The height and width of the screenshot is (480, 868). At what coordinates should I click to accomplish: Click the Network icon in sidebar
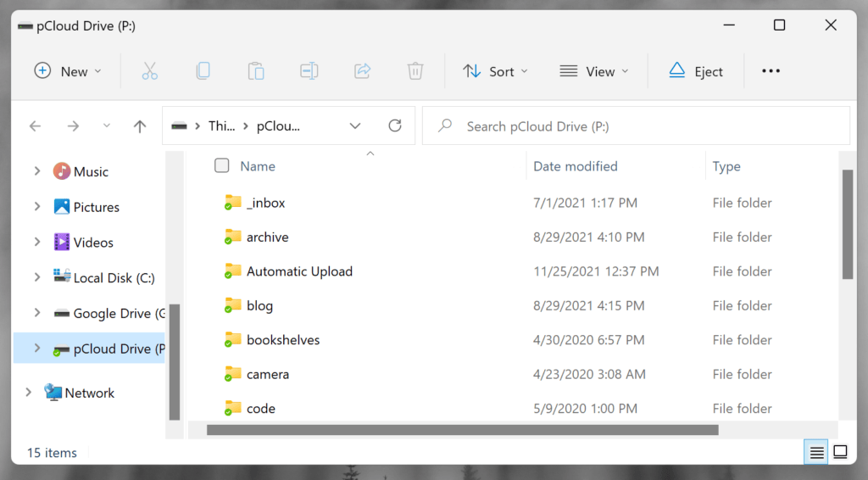tap(53, 393)
